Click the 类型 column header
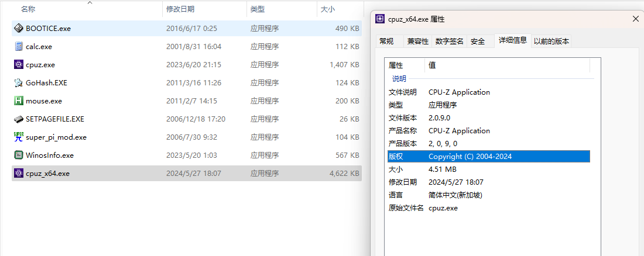Screen dimensions: 644x256 click(257, 9)
